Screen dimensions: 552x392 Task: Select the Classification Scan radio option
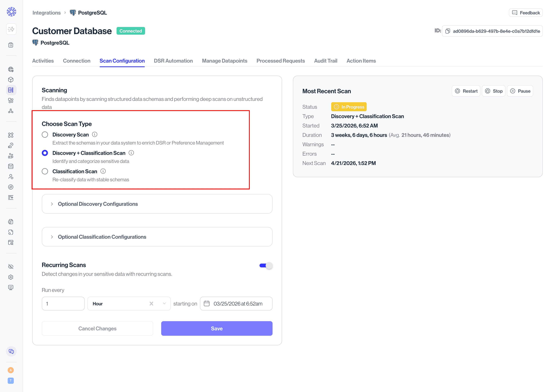point(45,171)
